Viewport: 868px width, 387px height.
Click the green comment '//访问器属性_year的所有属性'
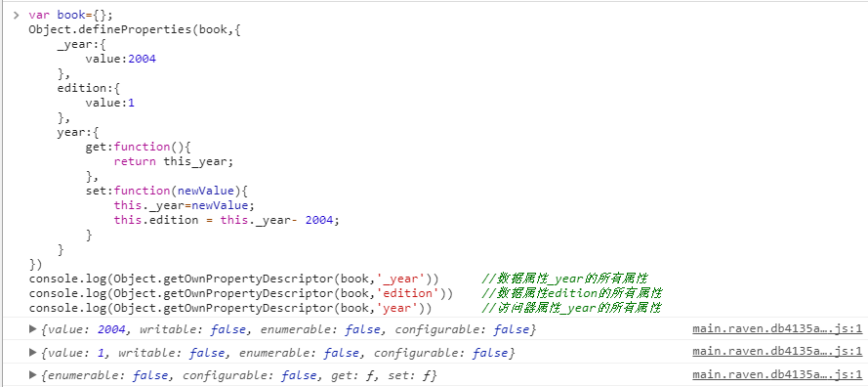click(572, 308)
